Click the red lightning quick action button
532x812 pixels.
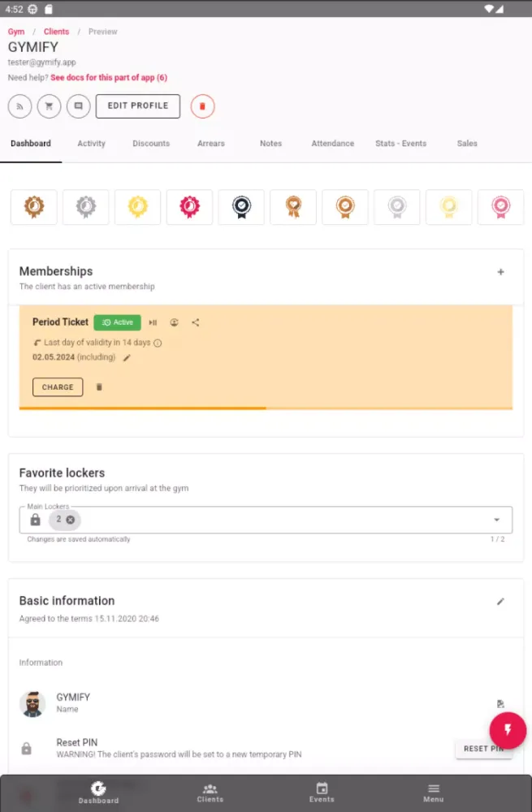(x=508, y=730)
